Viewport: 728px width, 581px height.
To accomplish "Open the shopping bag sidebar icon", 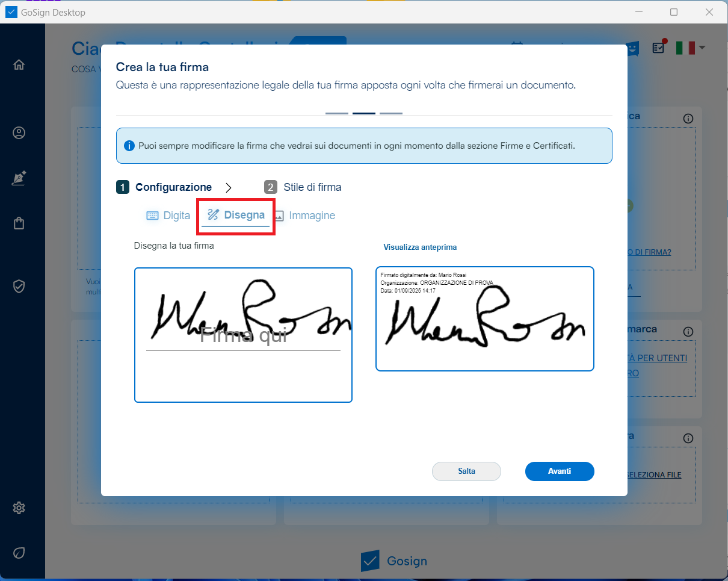I will (x=19, y=223).
